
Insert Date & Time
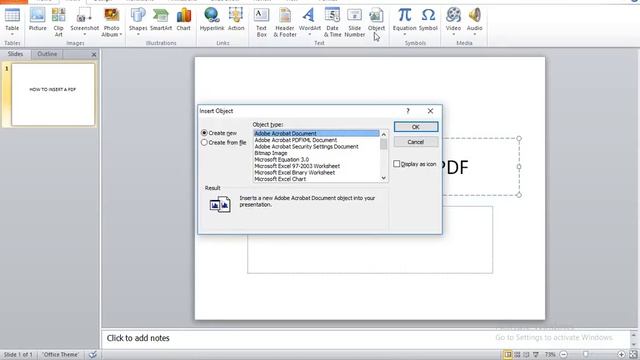[x=332, y=22]
